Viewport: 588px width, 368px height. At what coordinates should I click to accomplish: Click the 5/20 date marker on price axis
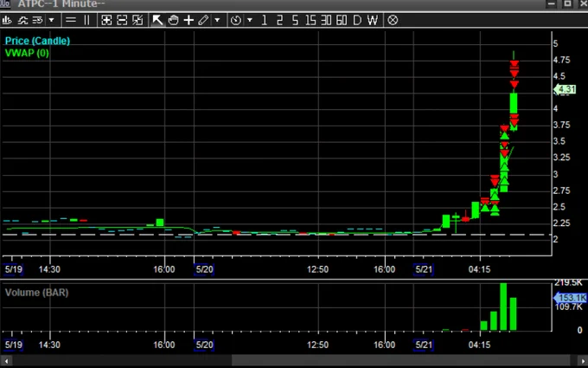pos(204,269)
